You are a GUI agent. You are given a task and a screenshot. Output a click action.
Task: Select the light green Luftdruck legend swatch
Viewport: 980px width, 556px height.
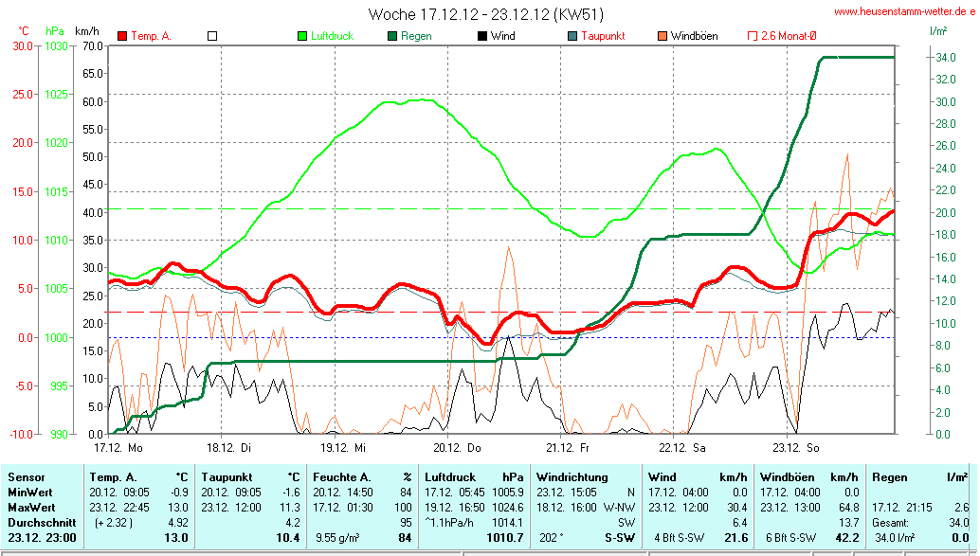[x=303, y=36]
